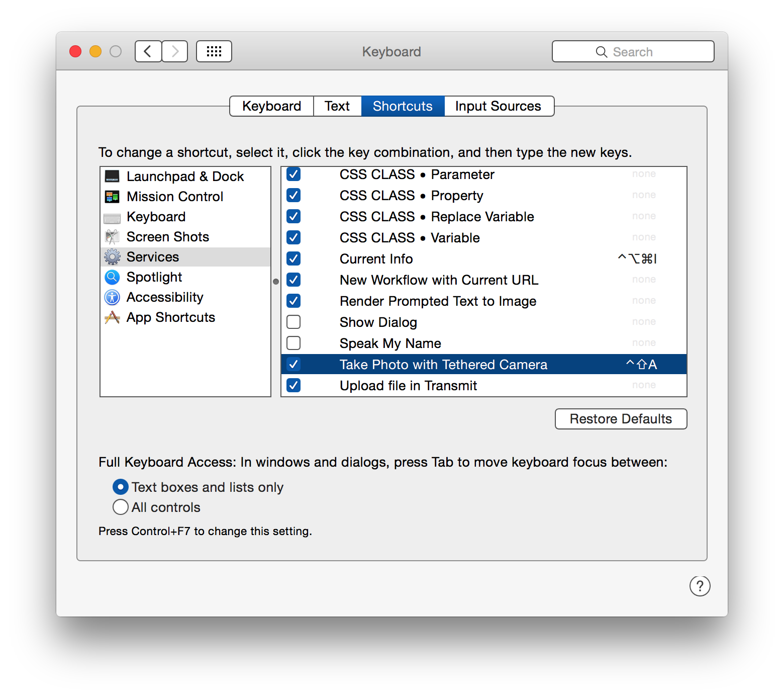This screenshot has height=697, width=784.
Task: Uncheck Upload file in Transmit
Action: (x=293, y=385)
